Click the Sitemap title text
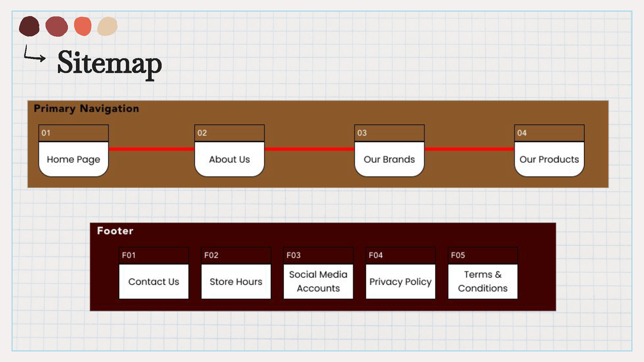This screenshot has width=644, height=362. (109, 63)
